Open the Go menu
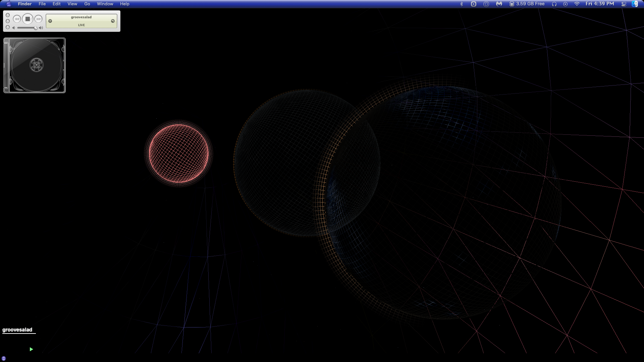The width and height of the screenshot is (644, 362). click(87, 4)
